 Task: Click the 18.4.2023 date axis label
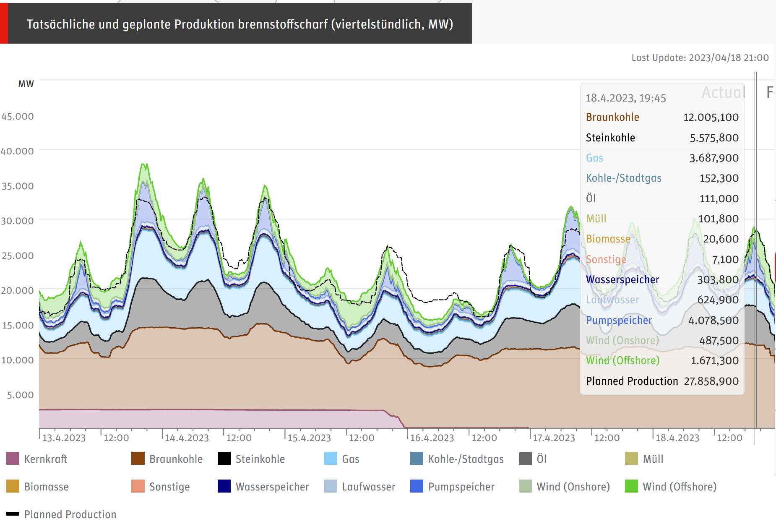[x=677, y=438]
